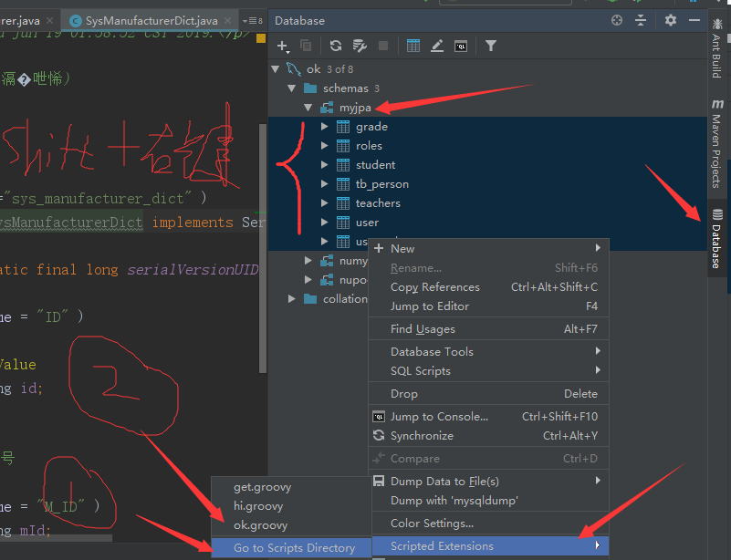
Task: Expand the teachers table
Action: [325, 203]
